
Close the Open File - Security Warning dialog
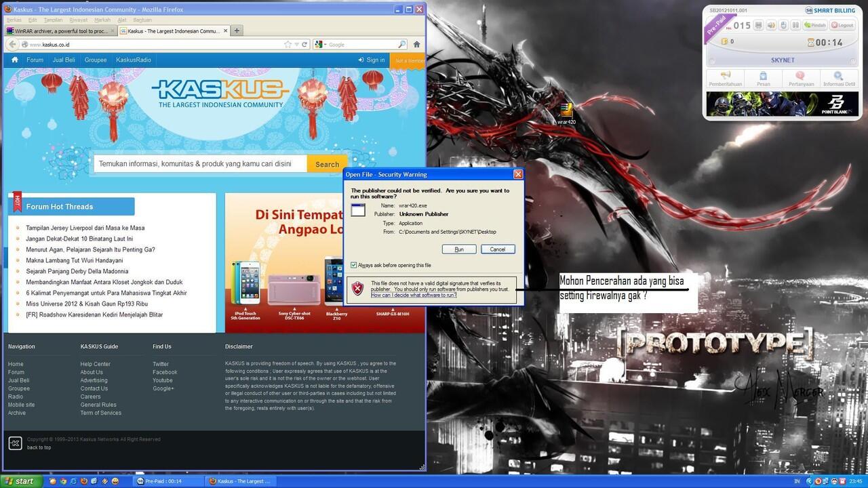point(518,174)
